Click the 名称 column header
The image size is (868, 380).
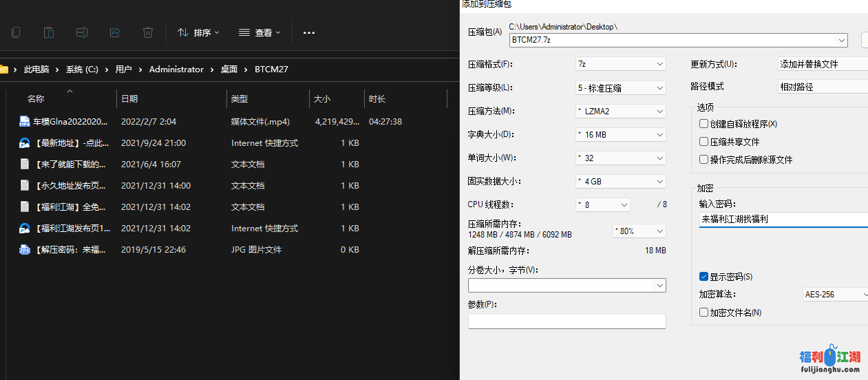(36, 99)
